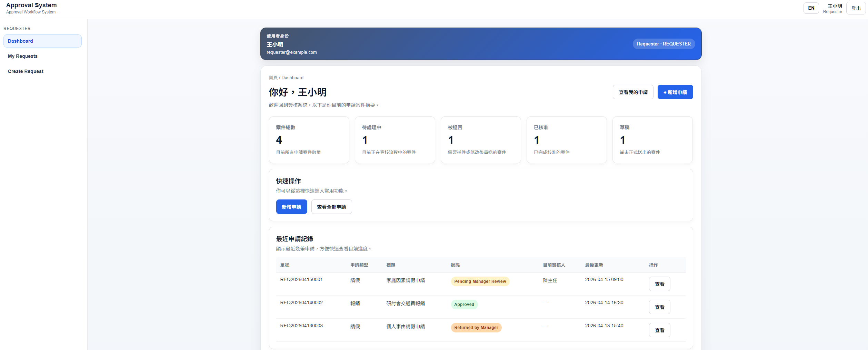This screenshot has height=350, width=868.
Task: Open 查看全部申請 from quick actions
Action: coord(331,207)
